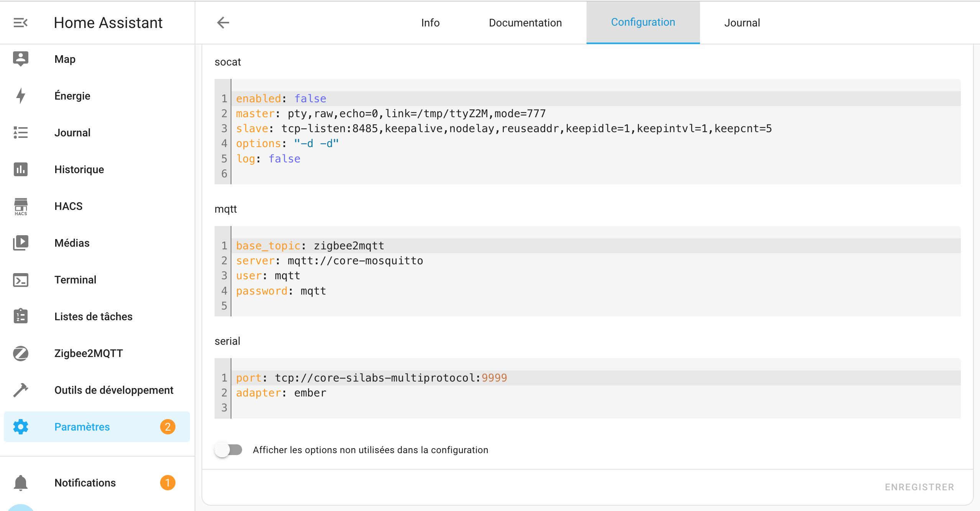
Task: Open the Map sidebar icon
Action: (21, 59)
